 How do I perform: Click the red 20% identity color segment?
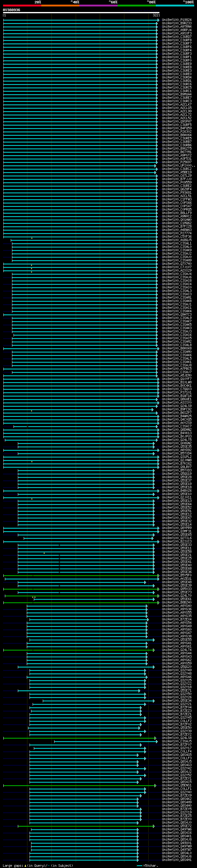coord(22,6)
